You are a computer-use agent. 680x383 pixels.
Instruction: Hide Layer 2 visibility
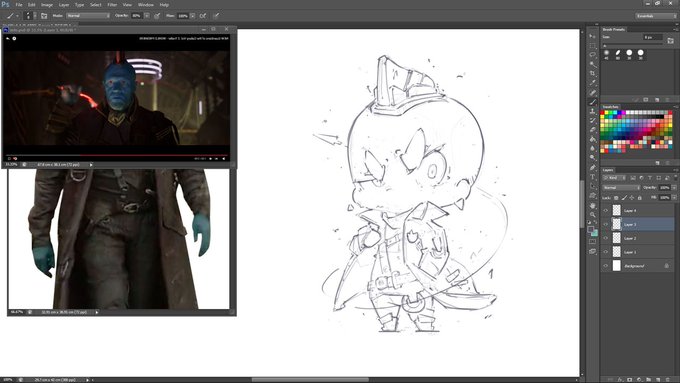coord(606,238)
